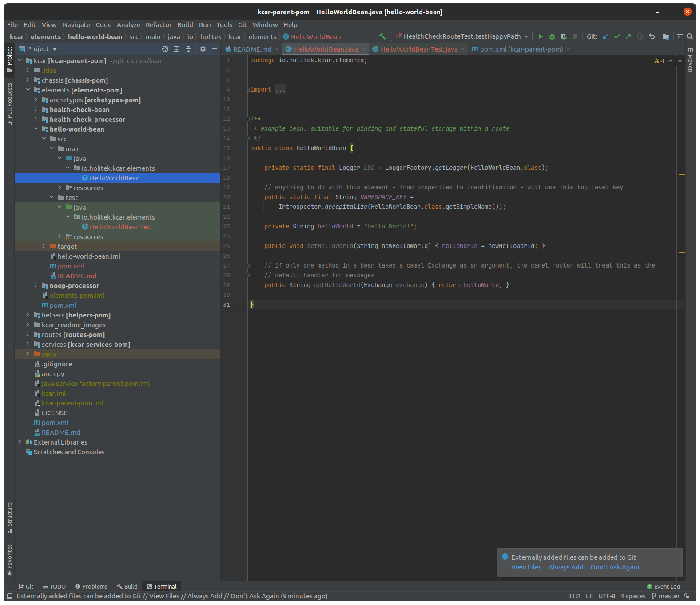Screen dimensions: 700x605
Task: Click the Build Project hammer icon
Action: click(382, 36)
